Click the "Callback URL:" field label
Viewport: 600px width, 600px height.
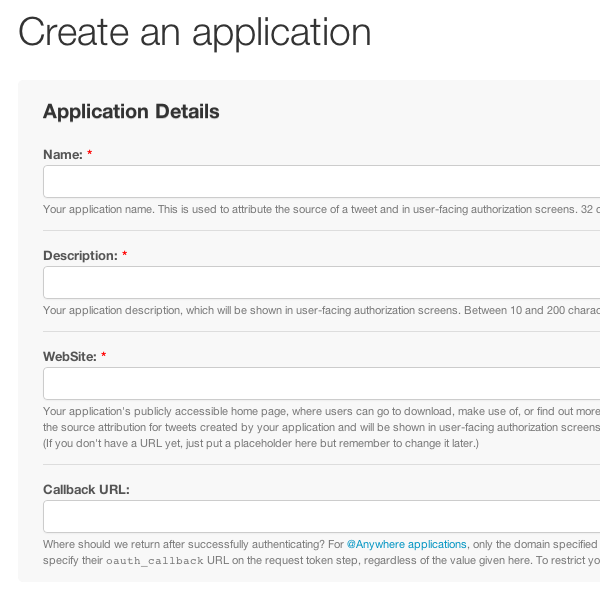86,489
